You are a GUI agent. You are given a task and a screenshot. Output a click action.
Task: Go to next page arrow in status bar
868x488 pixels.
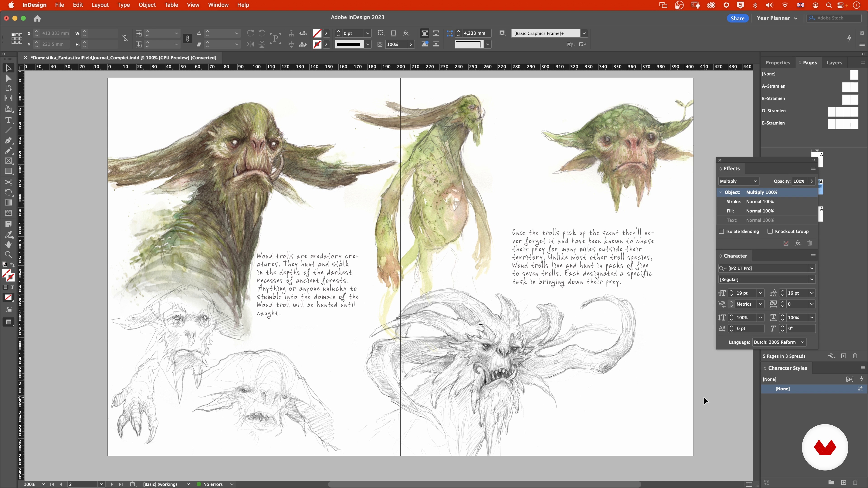click(x=112, y=484)
